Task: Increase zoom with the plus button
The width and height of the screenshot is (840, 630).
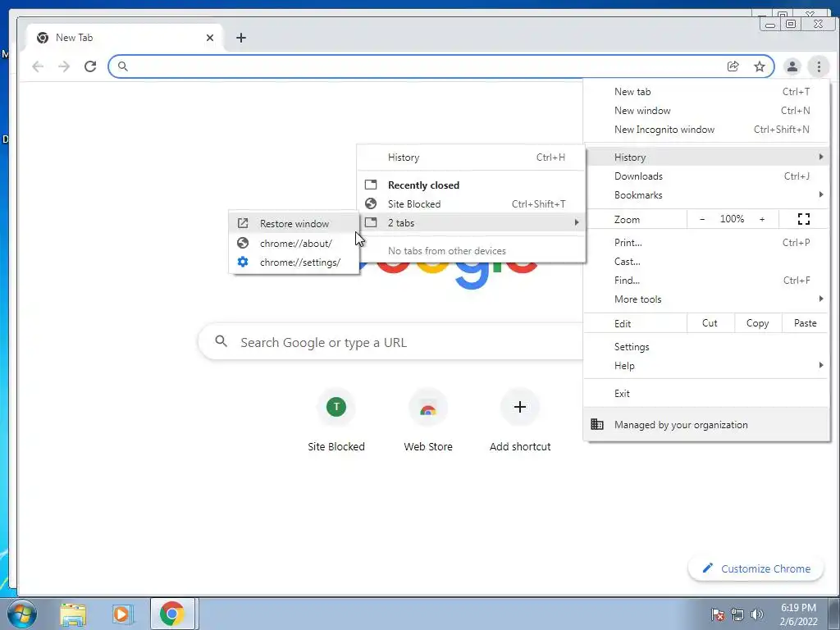Action: [762, 218]
